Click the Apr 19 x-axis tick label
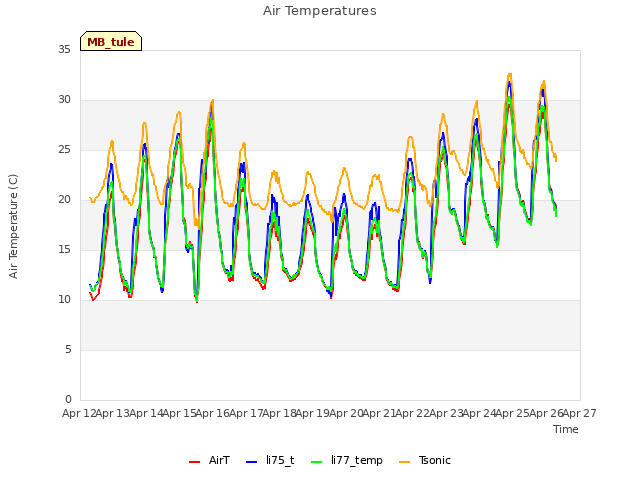Viewport: 640px width, 480px height. [x=313, y=413]
